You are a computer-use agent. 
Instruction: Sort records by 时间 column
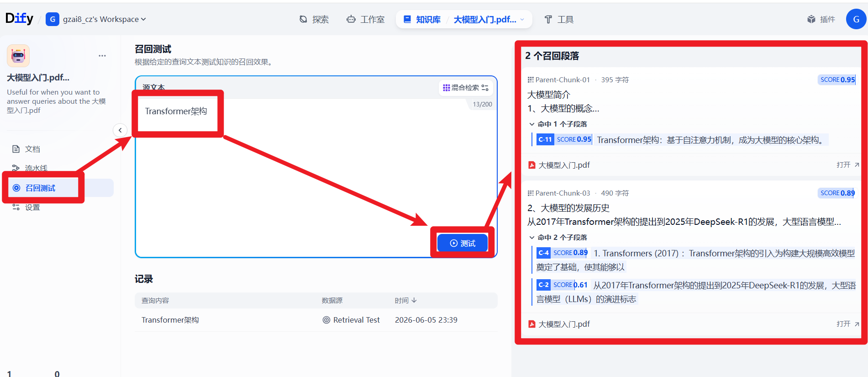point(406,300)
